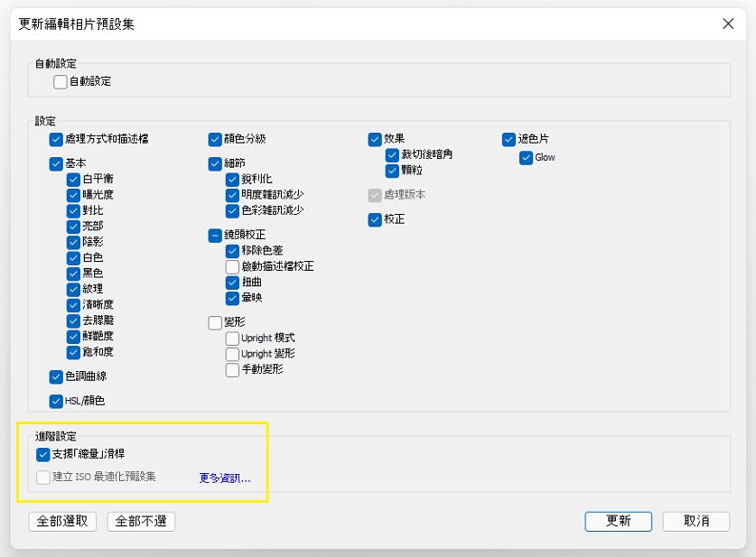Toggle the 紋理 checkbox
This screenshot has height=557, width=756.
click(73, 289)
